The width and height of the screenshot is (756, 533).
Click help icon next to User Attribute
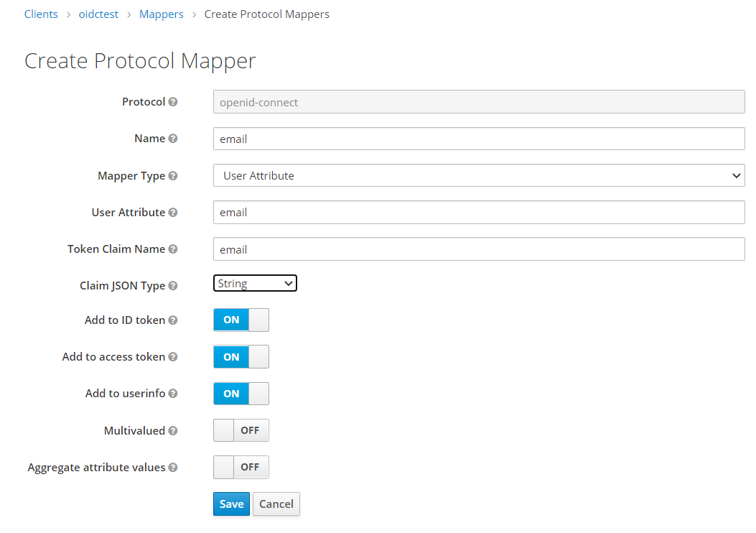pos(173,213)
